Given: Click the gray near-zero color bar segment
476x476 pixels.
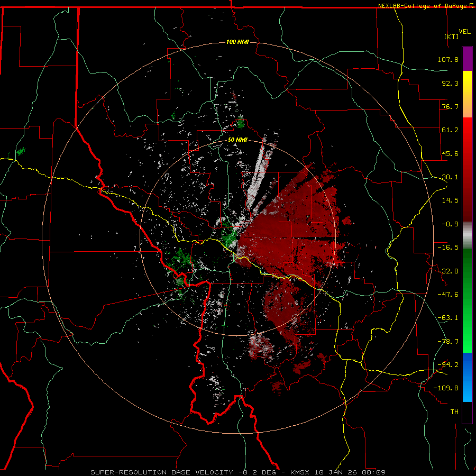Looking at the screenshot, I should click(x=467, y=235).
